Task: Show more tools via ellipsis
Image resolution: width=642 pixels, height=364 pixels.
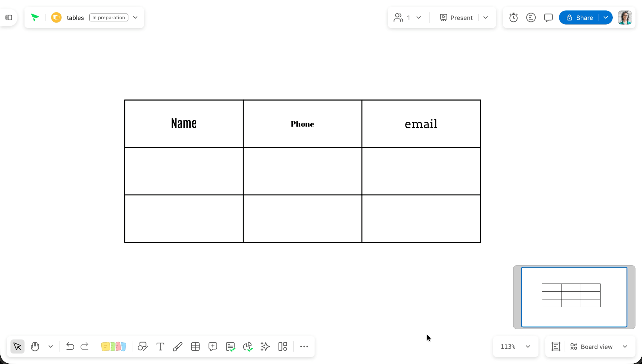Action: 304,347
